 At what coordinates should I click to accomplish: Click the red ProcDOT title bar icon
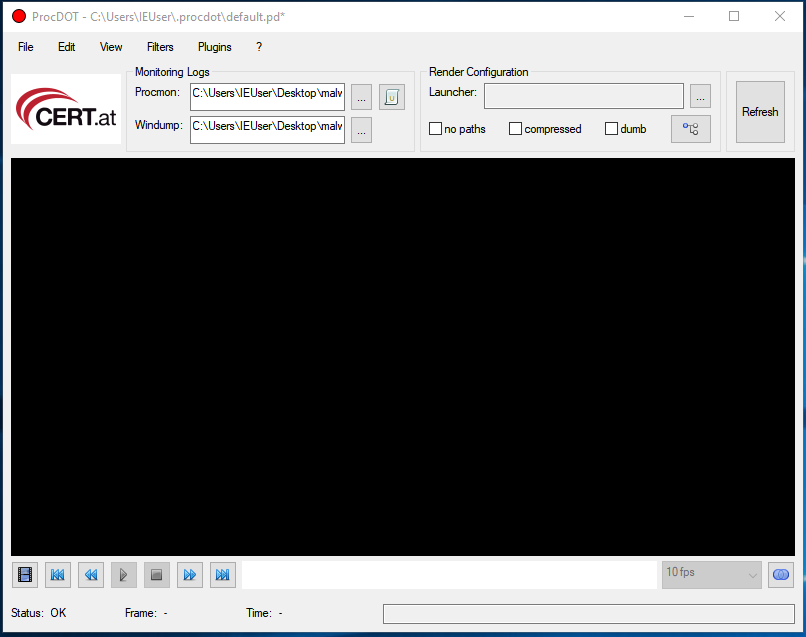pyautogui.click(x=19, y=16)
